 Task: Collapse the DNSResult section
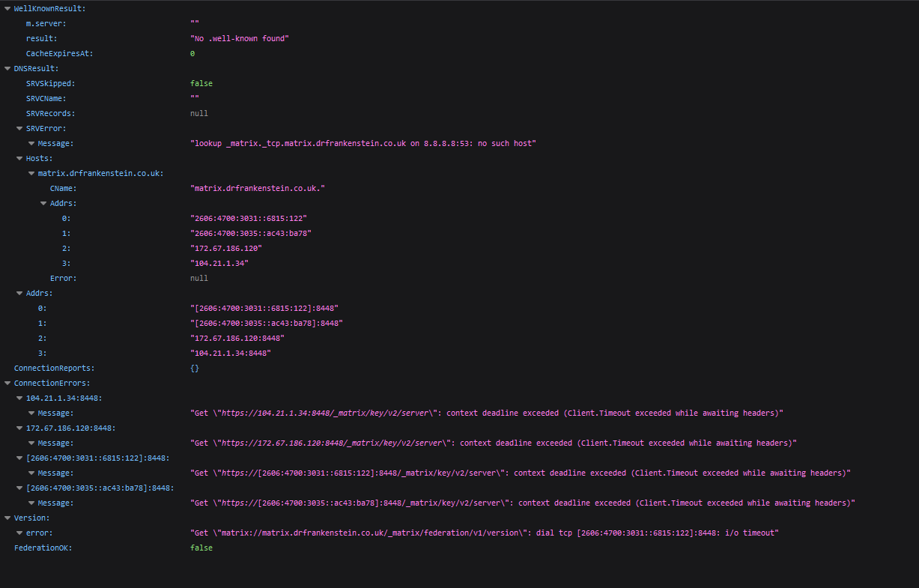point(7,68)
